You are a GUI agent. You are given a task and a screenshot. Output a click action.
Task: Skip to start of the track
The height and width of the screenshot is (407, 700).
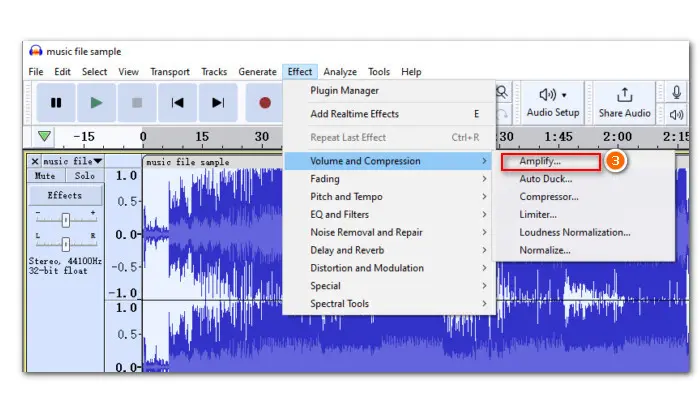pyautogui.click(x=177, y=102)
